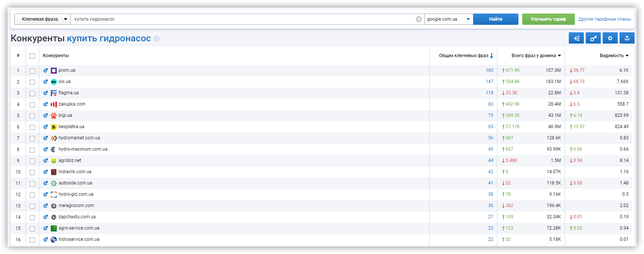
Task: Open zapchastu.com.ua external link icon
Action: pos(45,217)
